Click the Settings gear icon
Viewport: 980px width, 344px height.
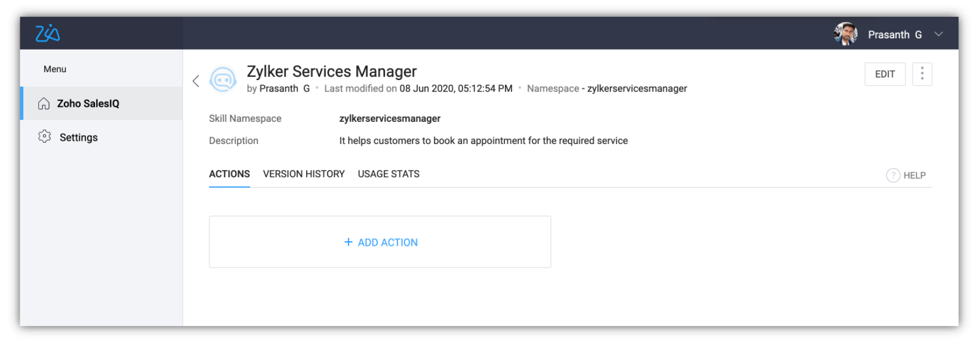pos(44,137)
